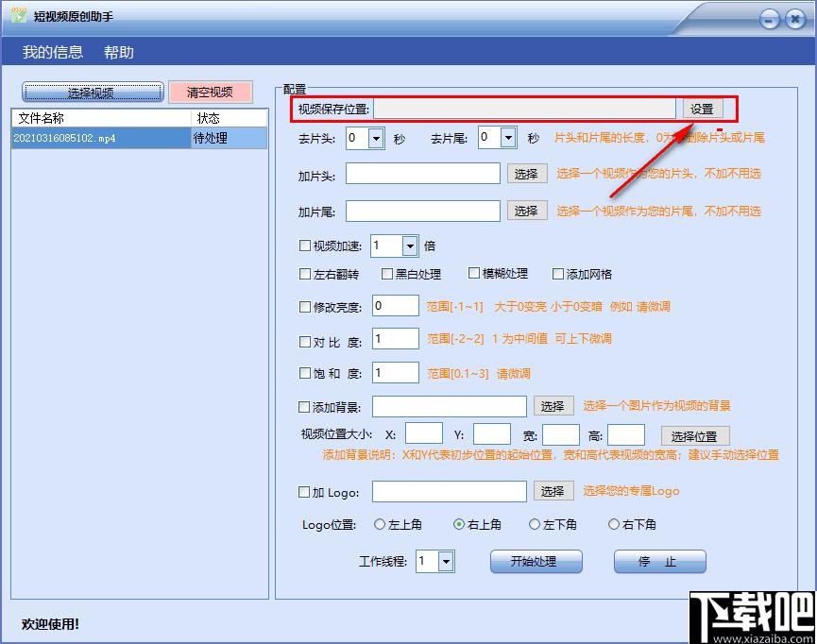Focus the 高 height field
817x644 pixels.
626,435
